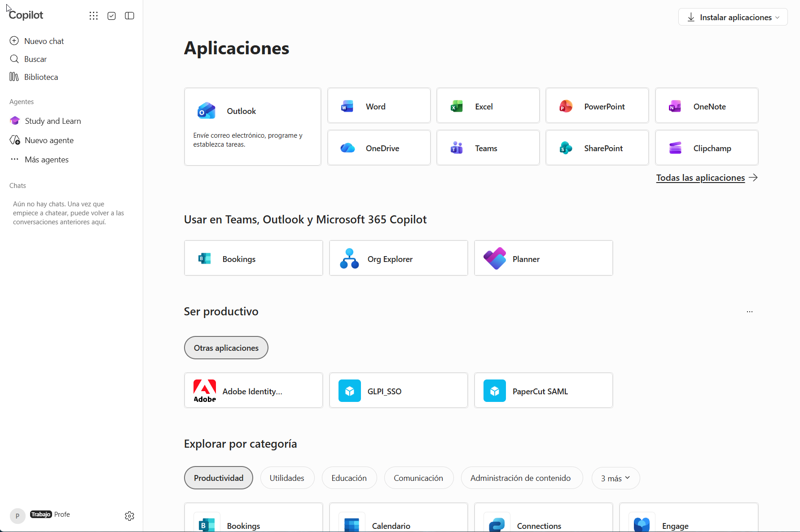Open the Engage app tile
Screen dimensions: 800x532
[x=689, y=518]
